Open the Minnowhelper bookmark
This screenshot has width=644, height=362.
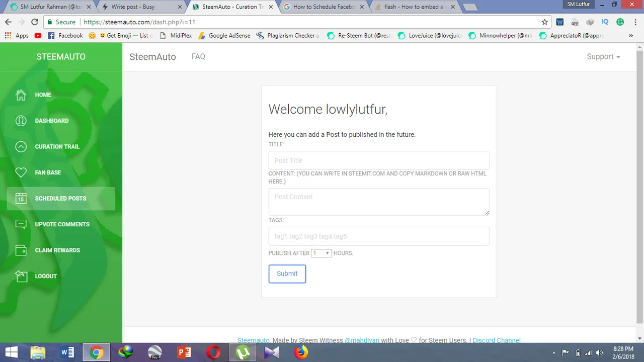500,36
